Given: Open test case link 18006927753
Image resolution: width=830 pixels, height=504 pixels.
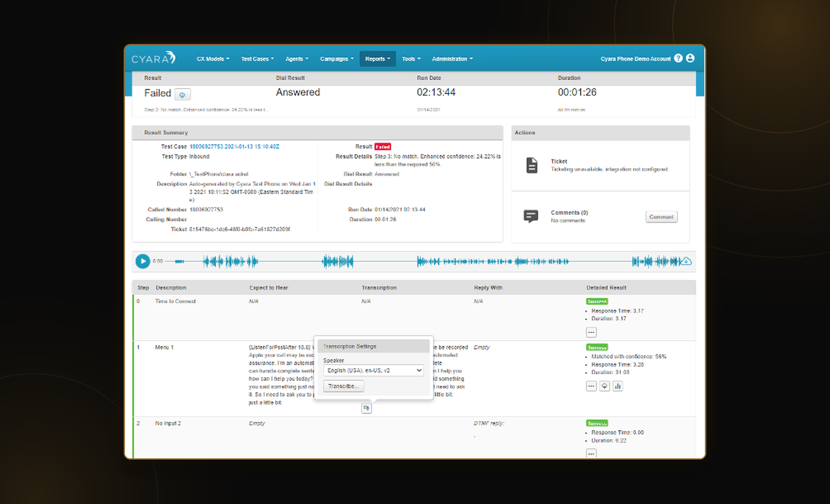Looking at the screenshot, I should click(234, 146).
